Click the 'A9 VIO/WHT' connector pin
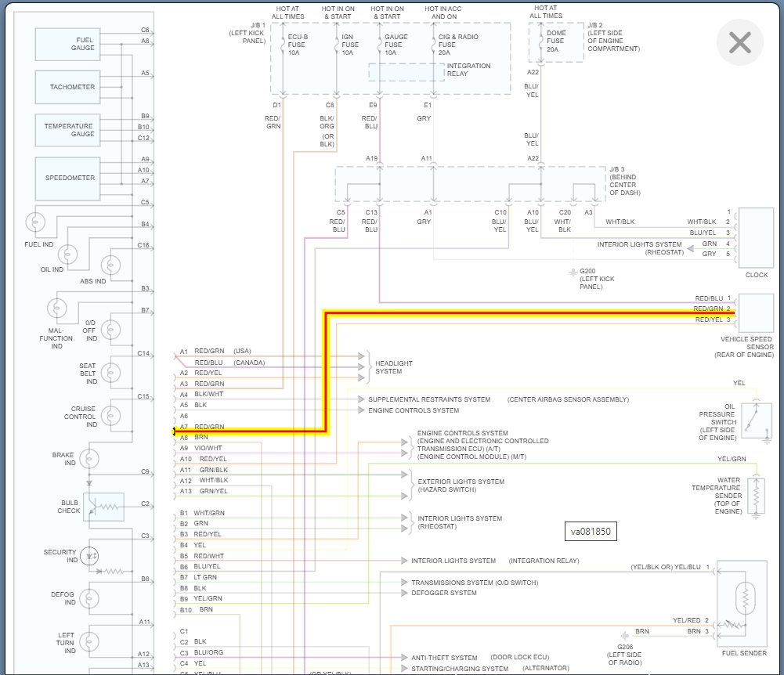 point(201,448)
